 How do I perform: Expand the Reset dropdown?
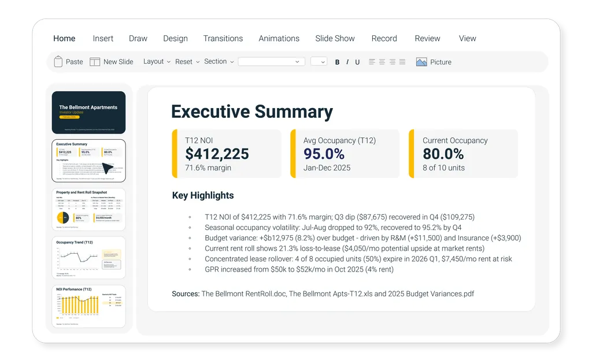coord(187,62)
